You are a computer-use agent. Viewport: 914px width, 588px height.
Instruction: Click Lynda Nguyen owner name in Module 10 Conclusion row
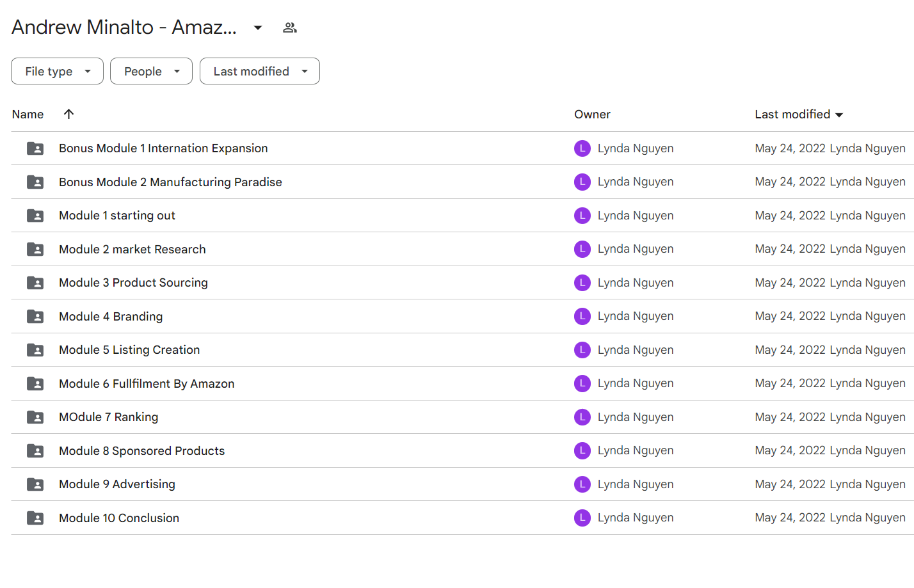(x=636, y=518)
